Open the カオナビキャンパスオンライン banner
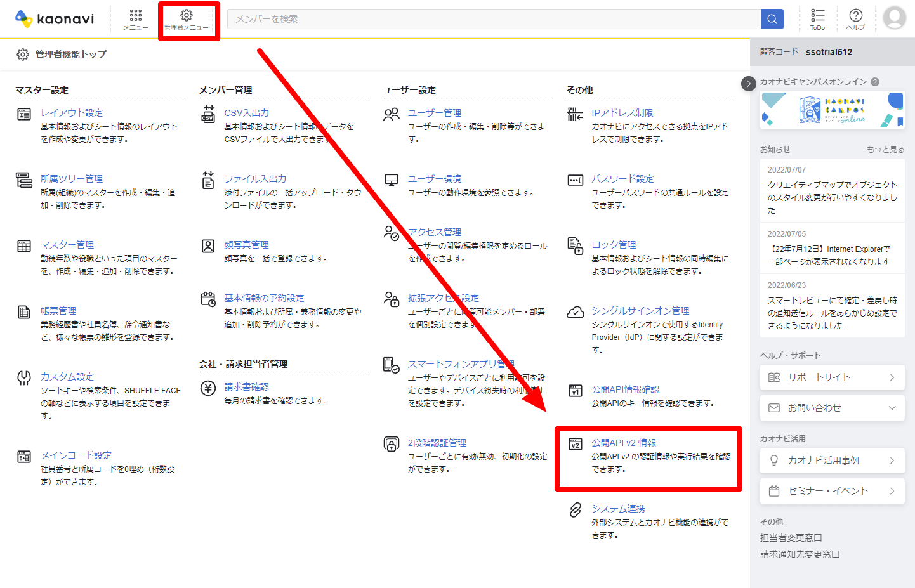Image resolution: width=915 pixels, height=588 pixels. point(833,110)
